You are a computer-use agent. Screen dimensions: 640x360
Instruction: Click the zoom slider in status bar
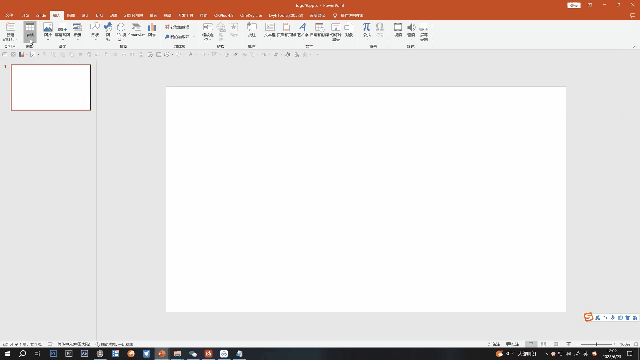point(597,344)
